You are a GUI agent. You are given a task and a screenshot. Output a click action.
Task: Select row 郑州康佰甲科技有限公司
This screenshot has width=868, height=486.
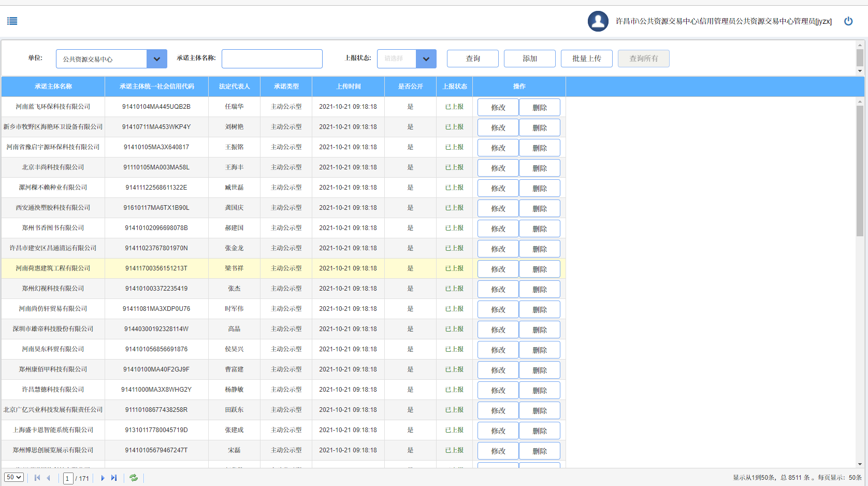[x=283, y=369]
